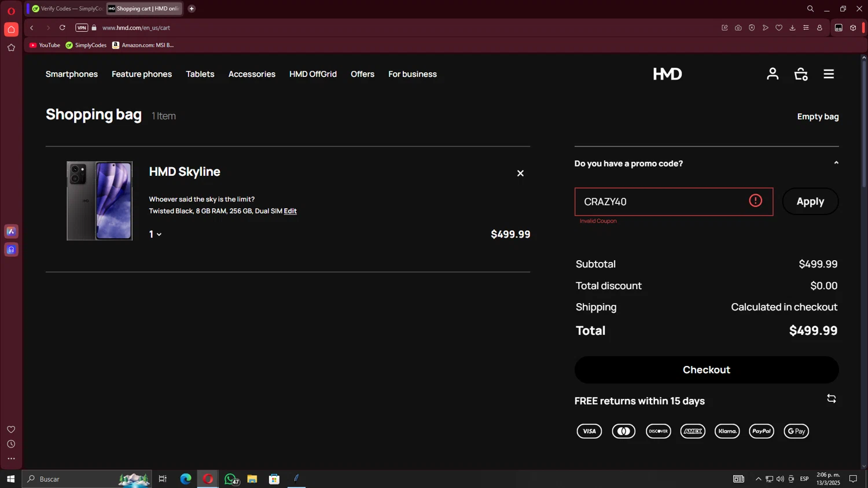Click Empty bag link

(818, 116)
